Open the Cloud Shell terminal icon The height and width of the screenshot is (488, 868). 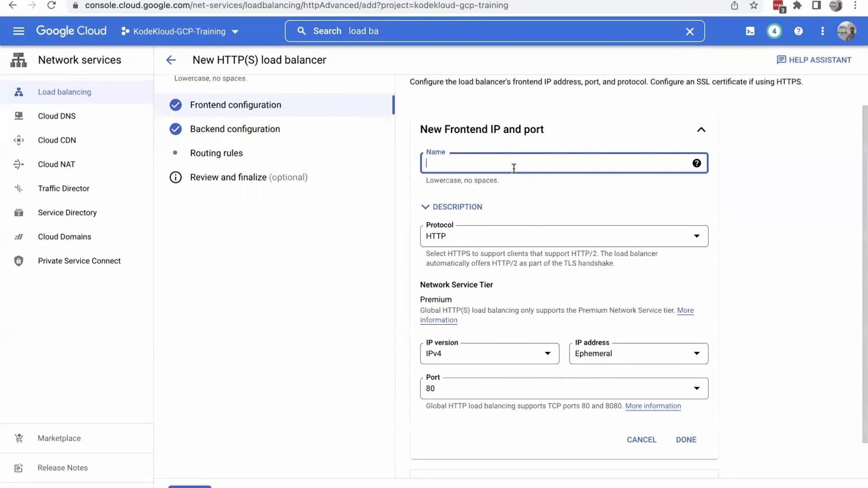pyautogui.click(x=750, y=31)
